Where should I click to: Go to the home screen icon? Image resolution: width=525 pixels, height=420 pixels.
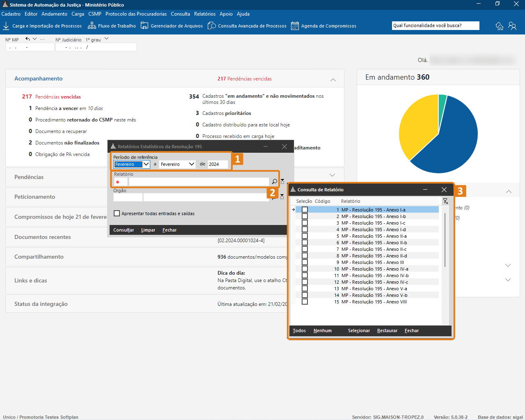pos(500,26)
